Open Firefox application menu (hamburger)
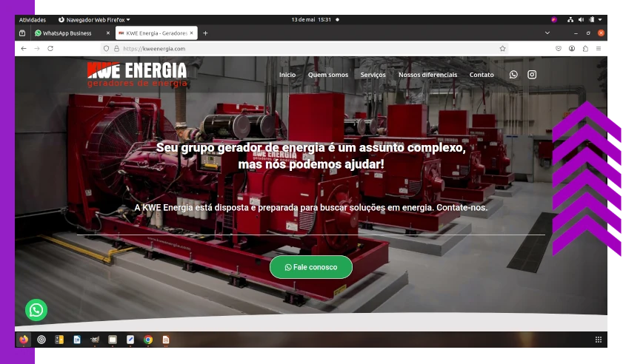Viewport: 623px width, 364px height. (599, 48)
